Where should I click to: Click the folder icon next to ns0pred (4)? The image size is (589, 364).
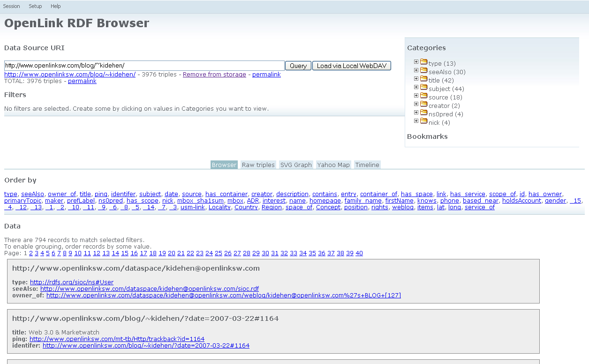[x=423, y=113]
